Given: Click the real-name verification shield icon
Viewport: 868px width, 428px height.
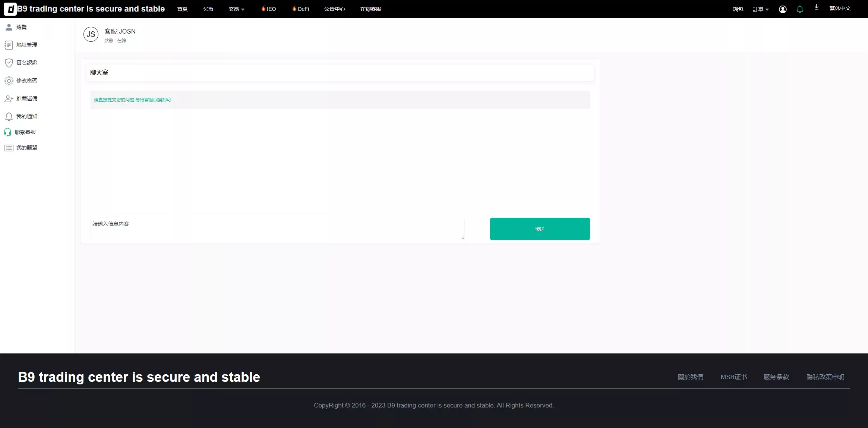Looking at the screenshot, I should [x=9, y=63].
